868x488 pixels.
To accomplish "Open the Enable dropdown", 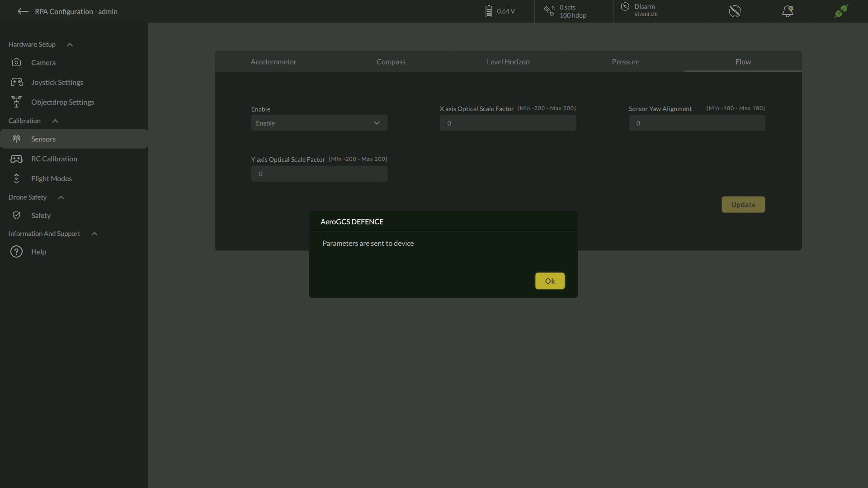I will (319, 123).
